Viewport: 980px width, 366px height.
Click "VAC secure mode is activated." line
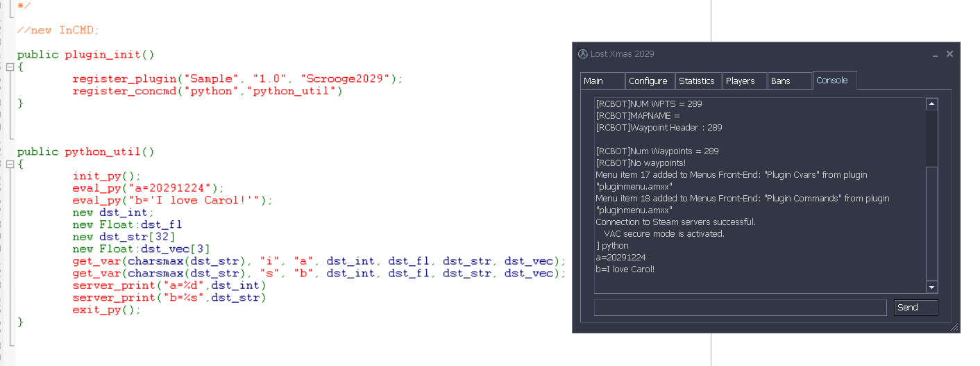pos(664,234)
